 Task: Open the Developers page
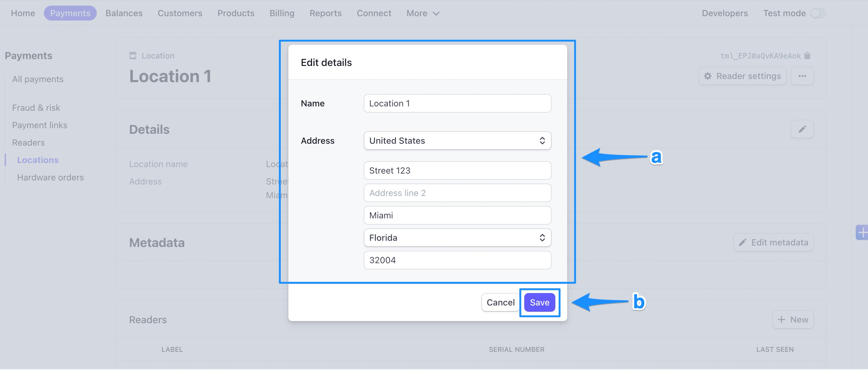pyautogui.click(x=725, y=13)
